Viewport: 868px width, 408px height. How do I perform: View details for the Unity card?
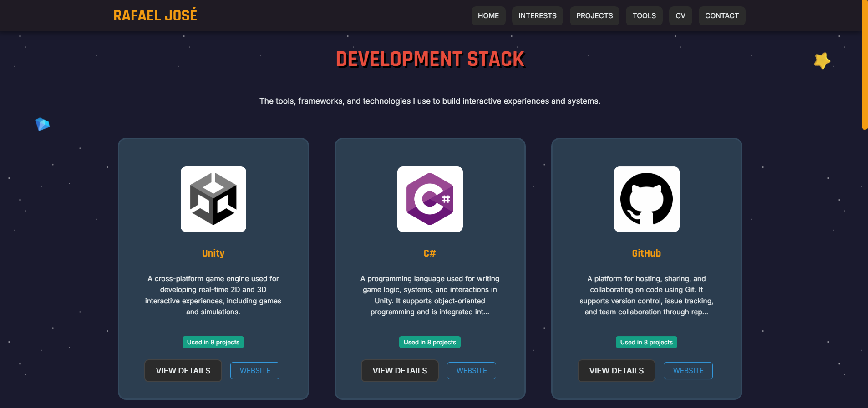pos(183,371)
